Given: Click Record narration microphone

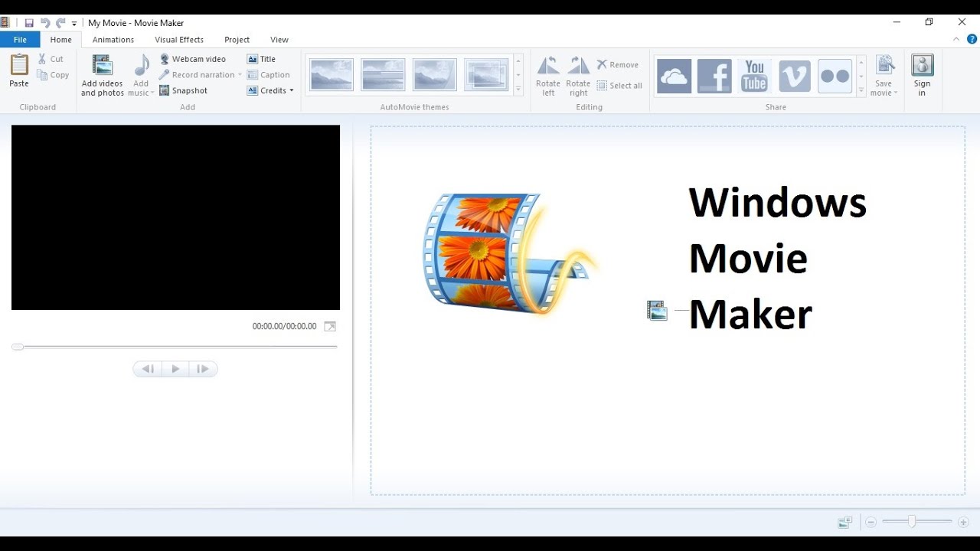Looking at the screenshot, I should [x=197, y=75].
